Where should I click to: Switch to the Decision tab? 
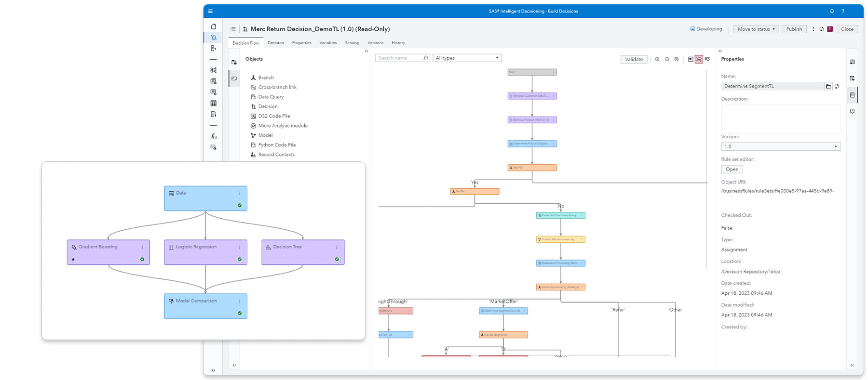tap(276, 43)
